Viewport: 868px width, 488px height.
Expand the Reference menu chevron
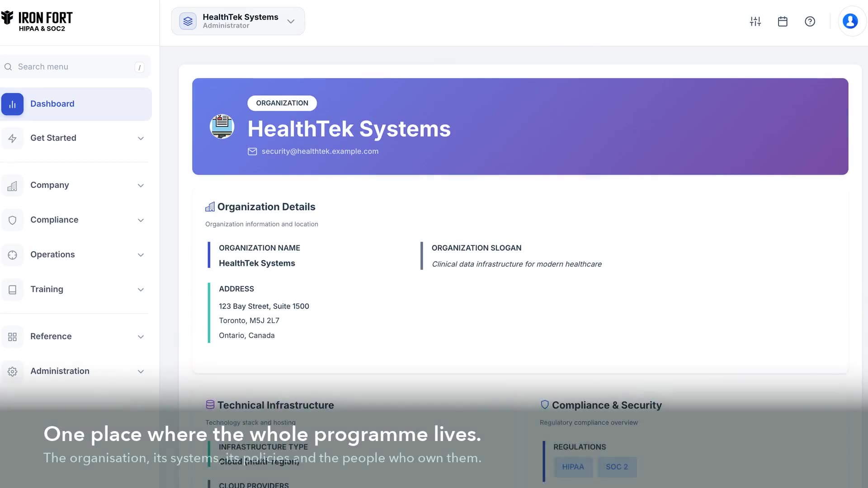(141, 337)
